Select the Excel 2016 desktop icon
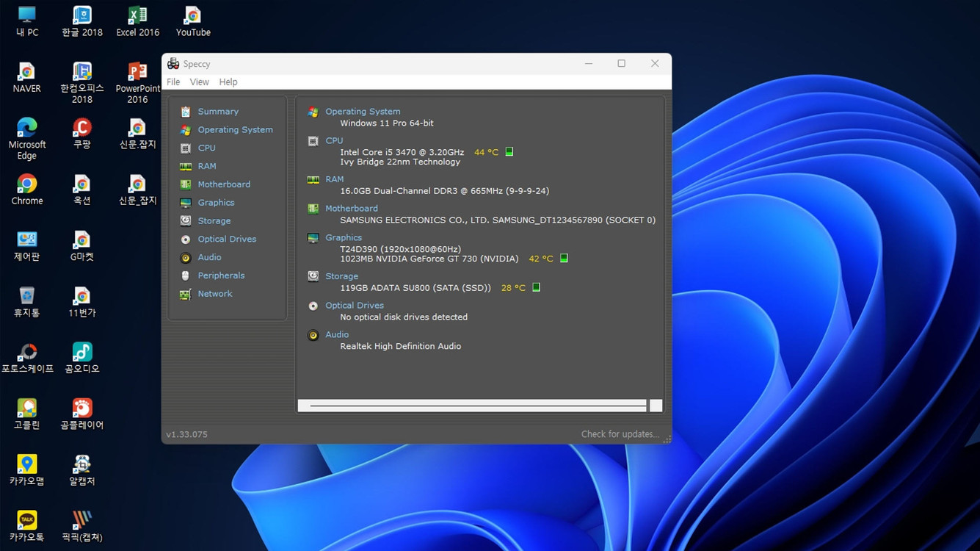The height and width of the screenshot is (551, 980). click(x=137, y=21)
